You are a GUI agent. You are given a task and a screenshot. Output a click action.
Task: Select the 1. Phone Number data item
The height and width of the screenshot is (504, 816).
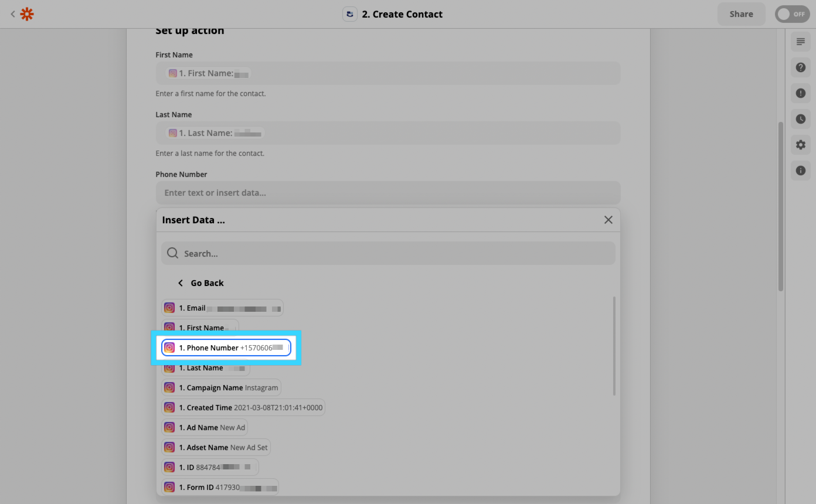tap(226, 348)
